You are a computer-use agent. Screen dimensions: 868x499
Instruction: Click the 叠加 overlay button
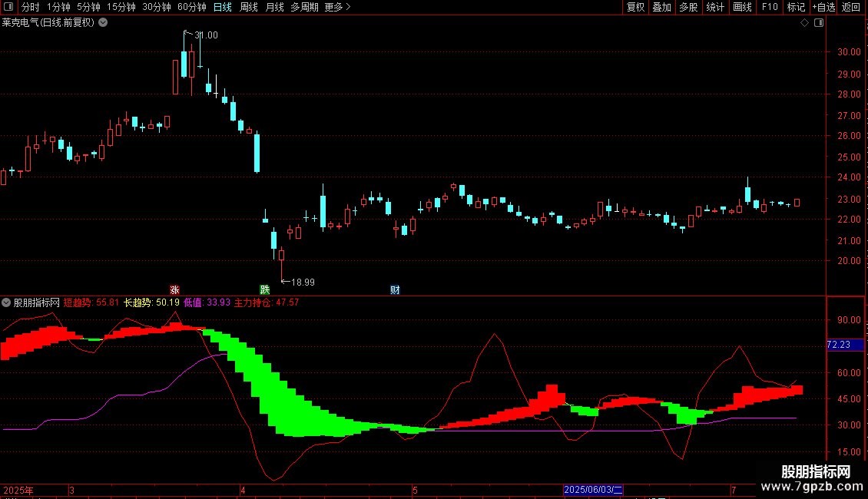click(x=661, y=7)
